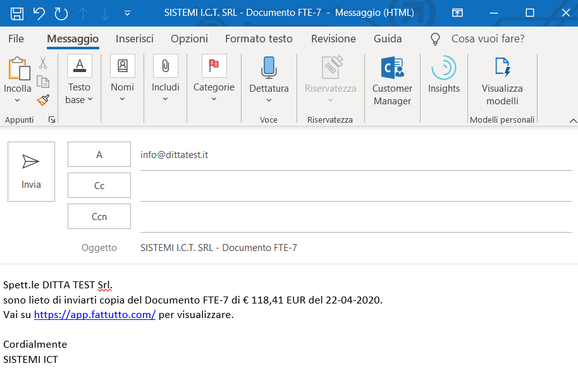
Task: Click into the Ccn address field
Action: [x=356, y=217]
